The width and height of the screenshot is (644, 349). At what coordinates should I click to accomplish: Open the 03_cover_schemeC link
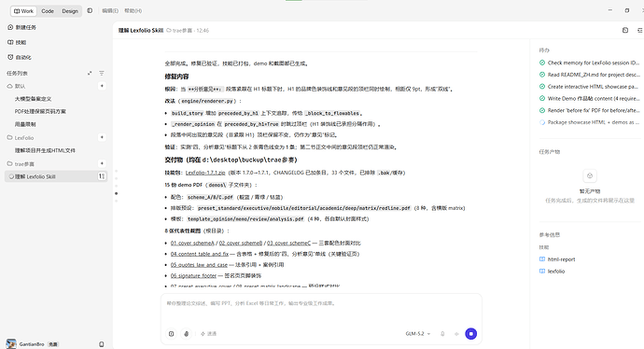pos(288,243)
